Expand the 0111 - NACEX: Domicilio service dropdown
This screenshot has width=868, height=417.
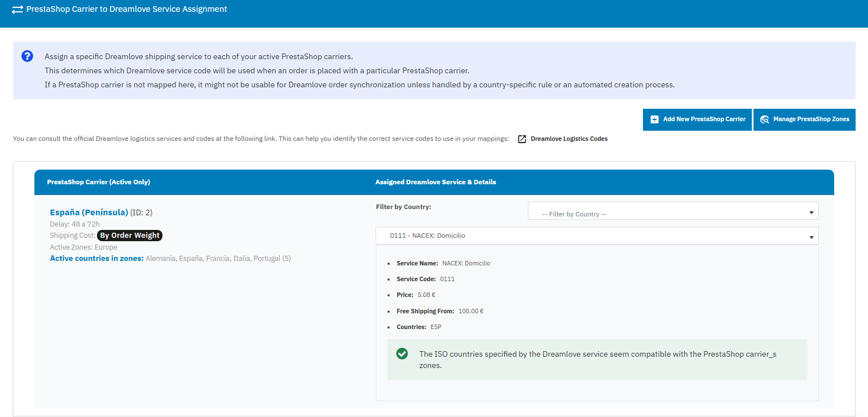(597, 236)
